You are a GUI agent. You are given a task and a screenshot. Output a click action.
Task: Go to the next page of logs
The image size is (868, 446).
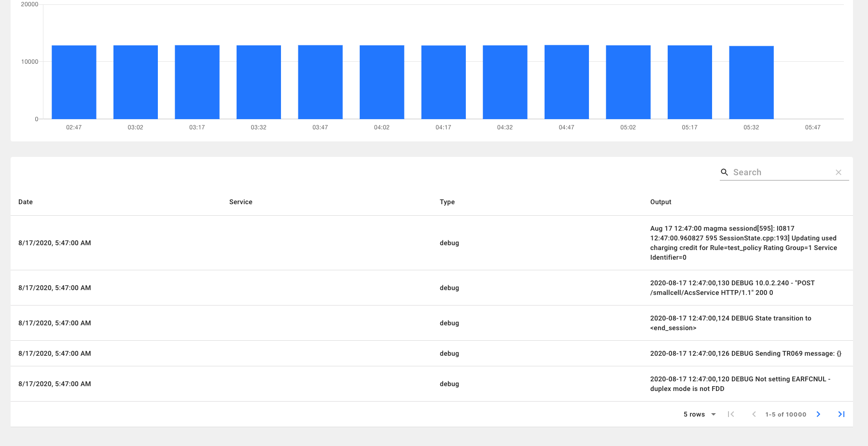818,414
